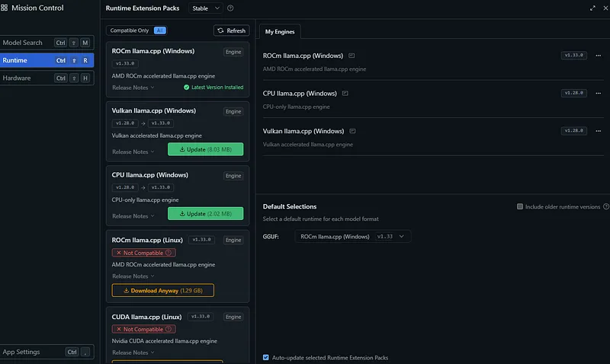Expand Release Notes for CUDA llama.cpp (Linux)
Image resolution: width=610 pixels, height=364 pixels.
(133, 353)
